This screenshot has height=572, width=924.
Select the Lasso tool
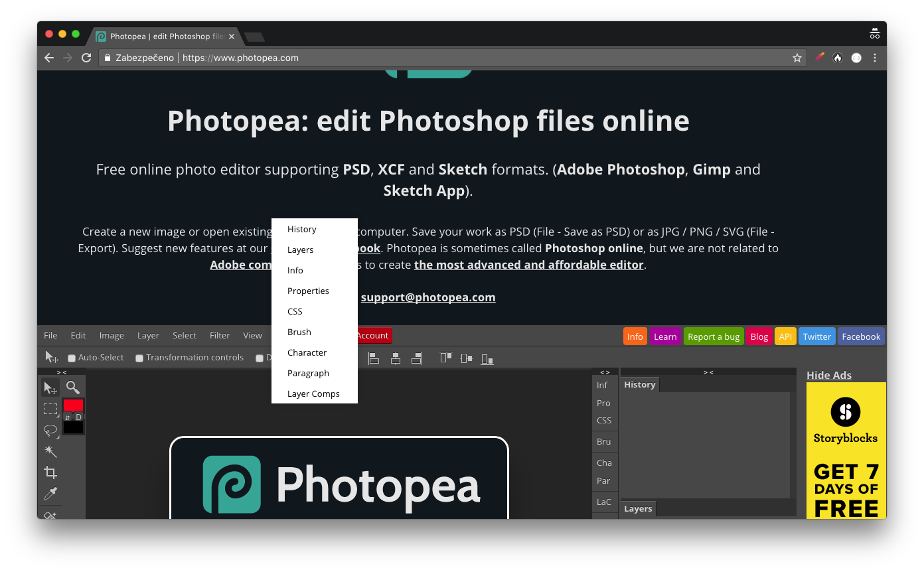tap(50, 430)
